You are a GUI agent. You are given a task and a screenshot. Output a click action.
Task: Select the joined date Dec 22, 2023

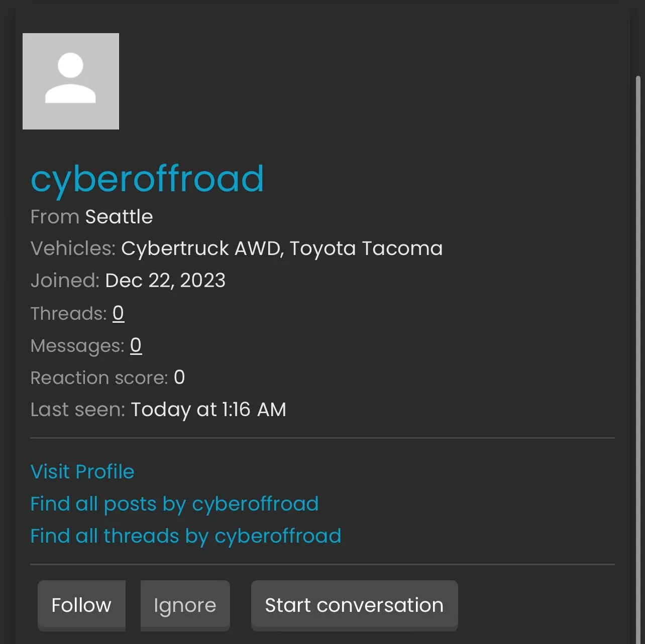pos(165,281)
